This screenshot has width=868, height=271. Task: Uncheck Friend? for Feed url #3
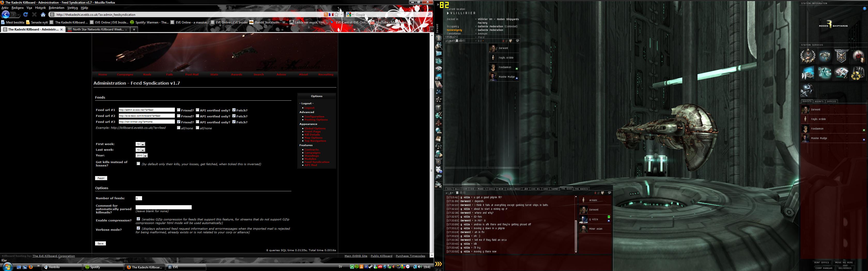(179, 122)
